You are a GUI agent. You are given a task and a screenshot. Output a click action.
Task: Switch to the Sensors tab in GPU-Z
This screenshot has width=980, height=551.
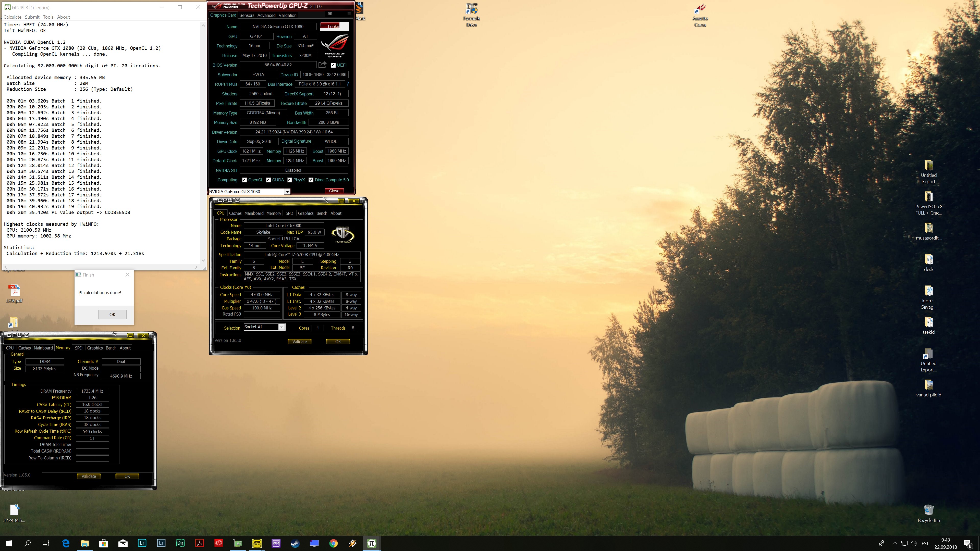click(x=247, y=15)
